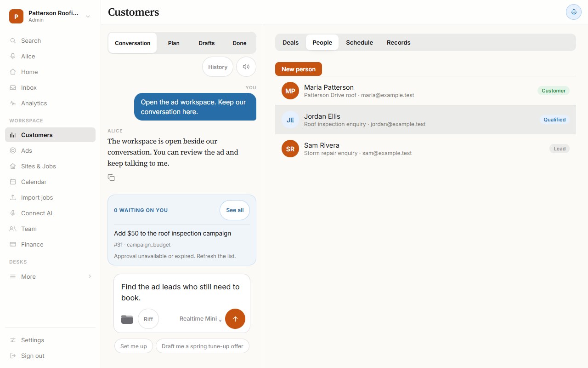This screenshot has width=588, height=368.
Task: Open the Import jobs upload icon
Action: point(13,197)
